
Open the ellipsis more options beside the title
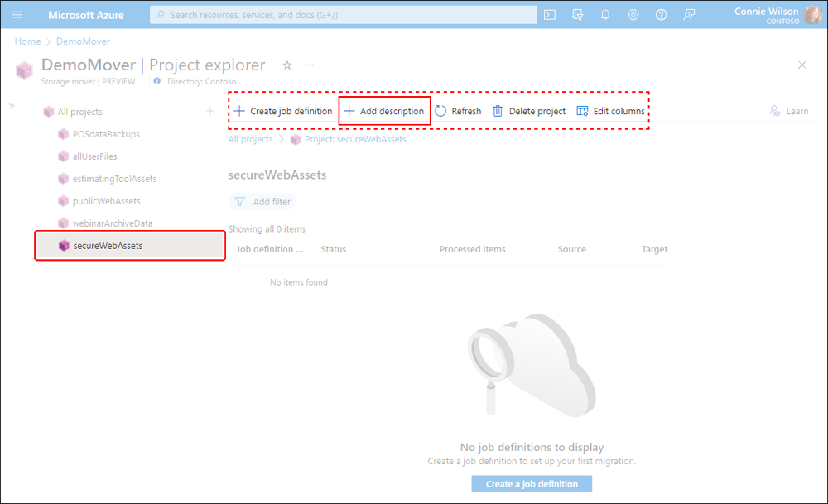tap(310, 65)
